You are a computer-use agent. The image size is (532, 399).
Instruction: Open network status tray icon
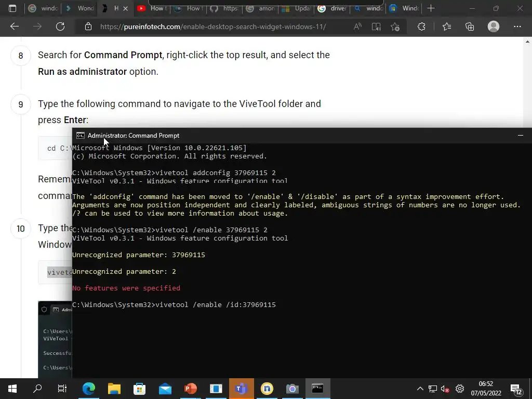click(x=433, y=389)
